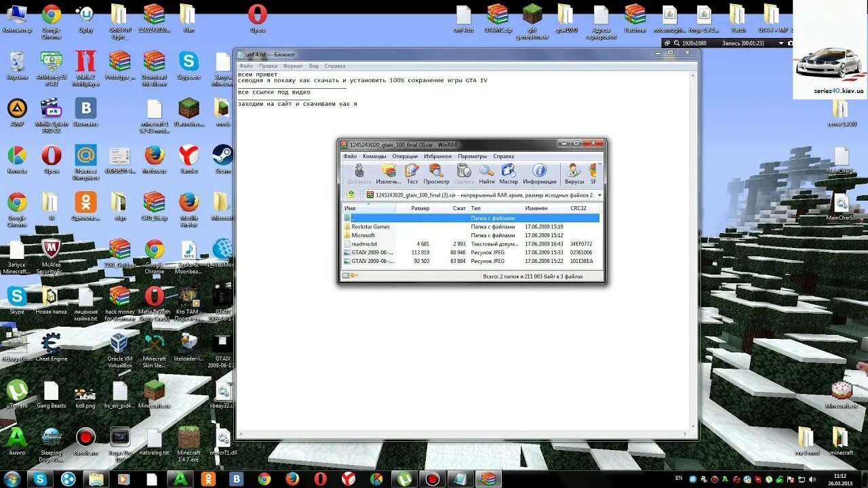Open the Wizard (Мастер) tool in WinRAR
868x488 pixels.
tap(509, 174)
